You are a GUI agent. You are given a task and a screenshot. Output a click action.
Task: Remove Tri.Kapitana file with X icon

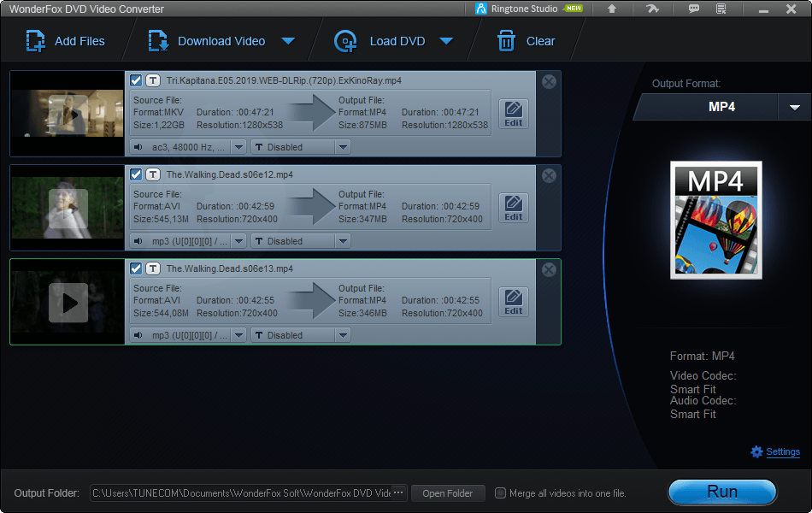pyautogui.click(x=549, y=81)
